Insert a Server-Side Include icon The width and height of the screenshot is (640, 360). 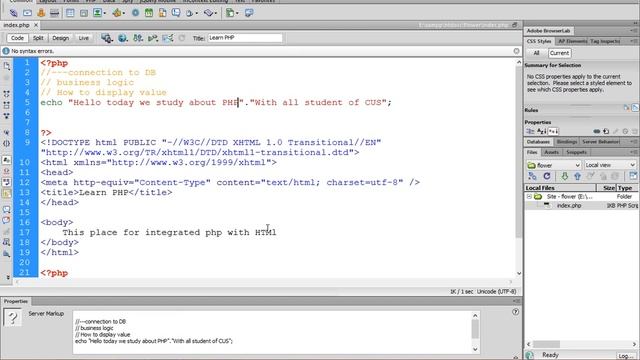coord(162,13)
